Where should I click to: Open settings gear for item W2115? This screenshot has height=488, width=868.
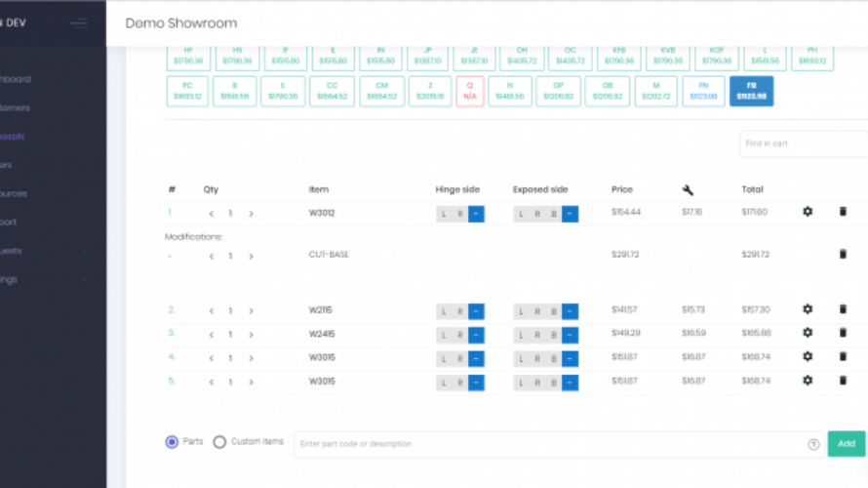tap(808, 309)
